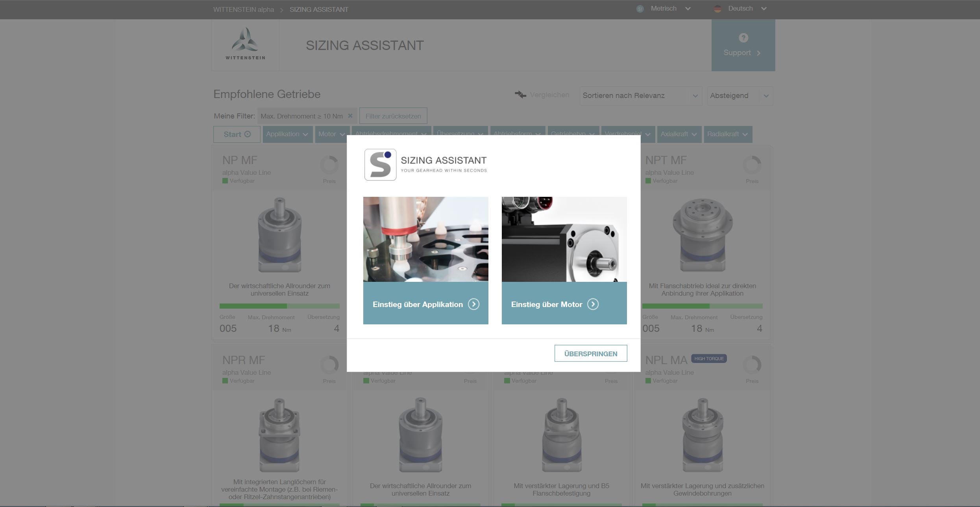The width and height of the screenshot is (980, 507).
Task: Click the Support question mark icon
Action: (x=743, y=38)
